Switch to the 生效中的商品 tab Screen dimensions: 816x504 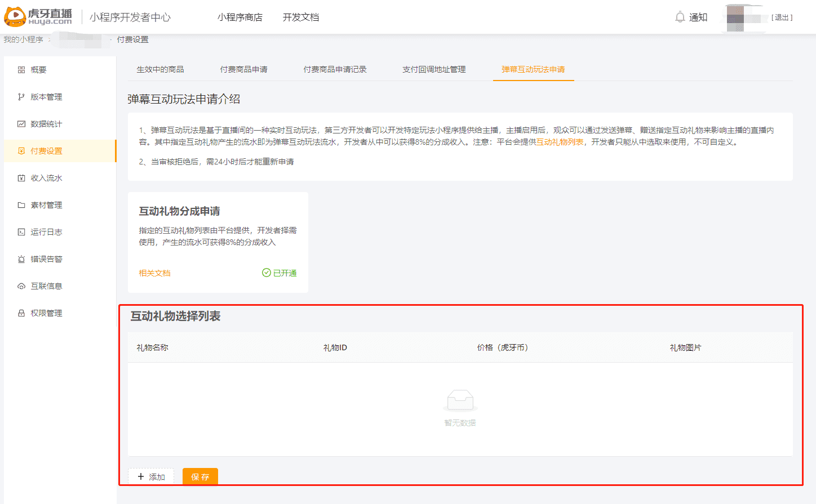(160, 69)
